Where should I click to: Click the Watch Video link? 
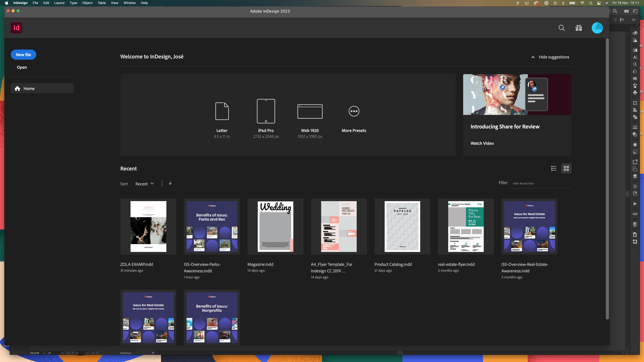pyautogui.click(x=482, y=143)
